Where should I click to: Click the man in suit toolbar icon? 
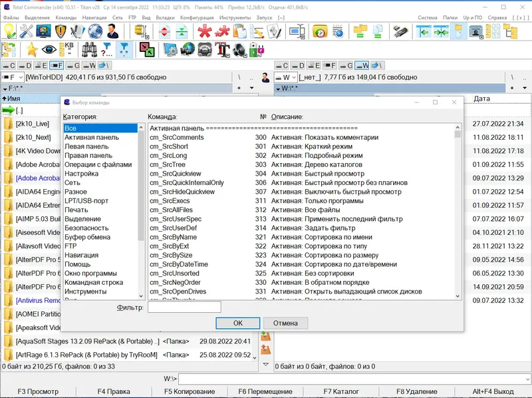pyautogui.click(x=112, y=31)
